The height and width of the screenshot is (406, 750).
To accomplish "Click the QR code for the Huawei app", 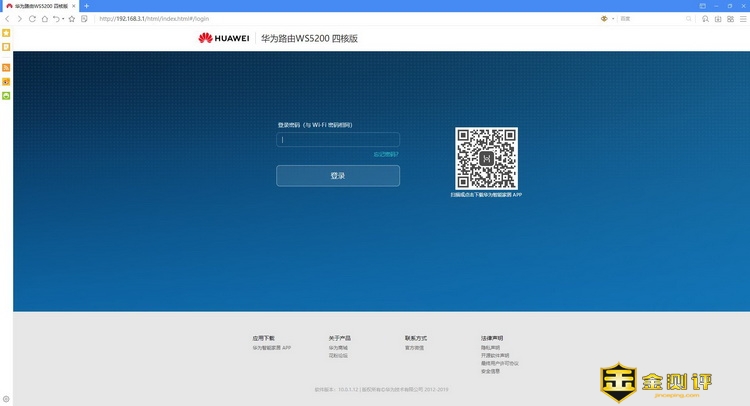I will 486,158.
